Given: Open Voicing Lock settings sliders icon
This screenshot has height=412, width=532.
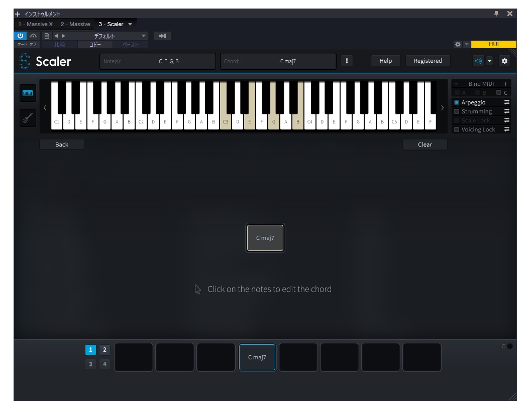Looking at the screenshot, I should click(x=506, y=129).
